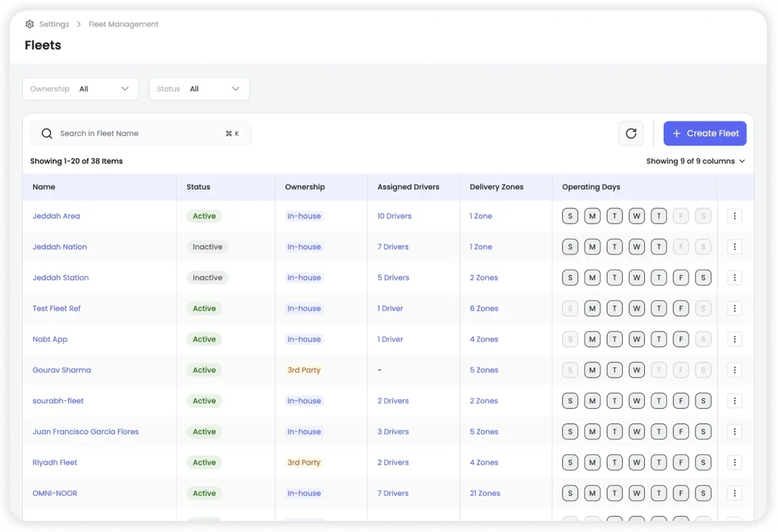Sort by Delivery Zones column header

[x=496, y=186]
